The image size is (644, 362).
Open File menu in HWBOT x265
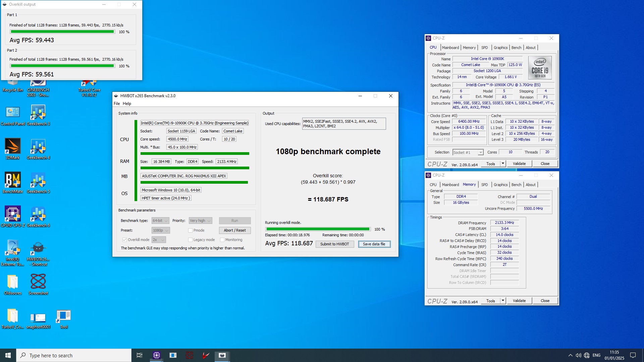(117, 104)
